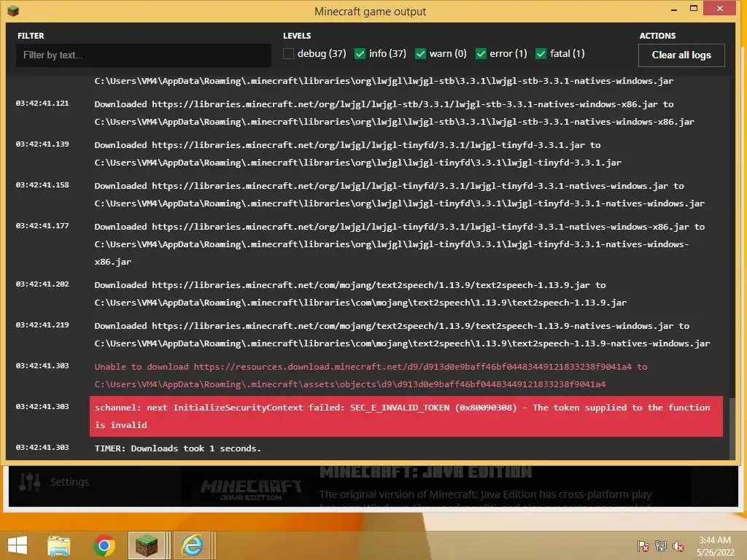Click the Minecraft block icon in title bar
The width and height of the screenshot is (747, 560).
(13, 10)
